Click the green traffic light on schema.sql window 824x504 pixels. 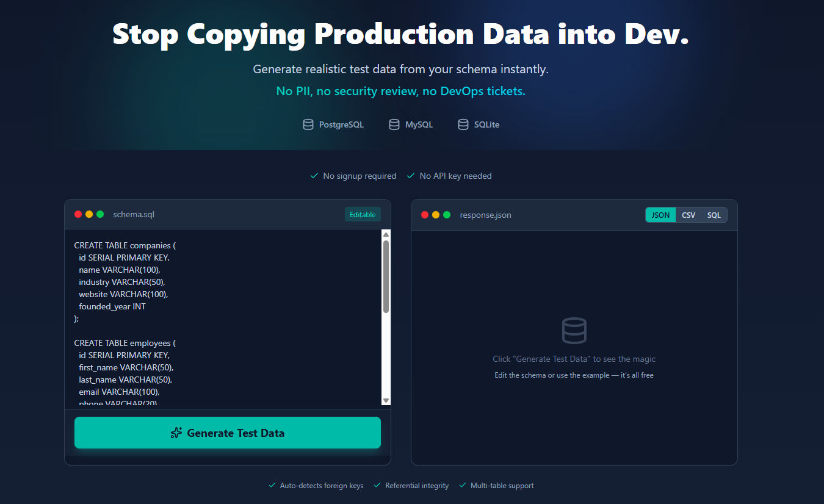tap(99, 214)
